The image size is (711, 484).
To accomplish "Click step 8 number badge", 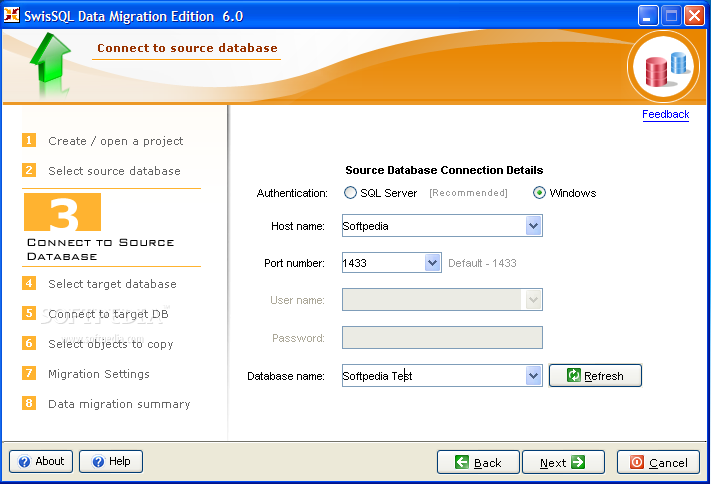I will tap(29, 403).
